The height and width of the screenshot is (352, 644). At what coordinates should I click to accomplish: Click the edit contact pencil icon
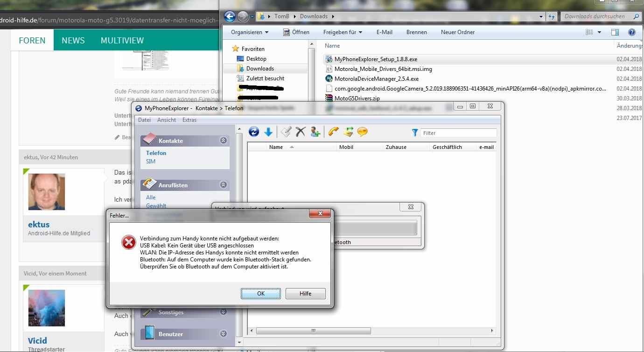point(287,132)
